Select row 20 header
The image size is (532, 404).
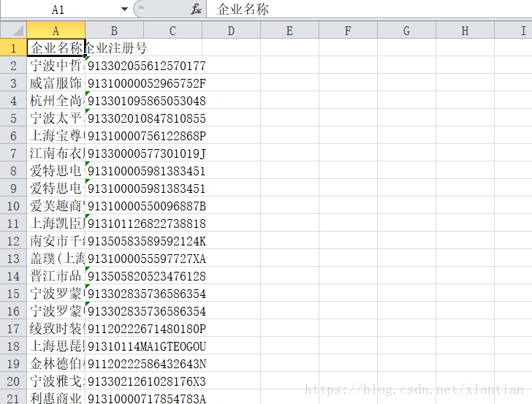click(x=14, y=381)
